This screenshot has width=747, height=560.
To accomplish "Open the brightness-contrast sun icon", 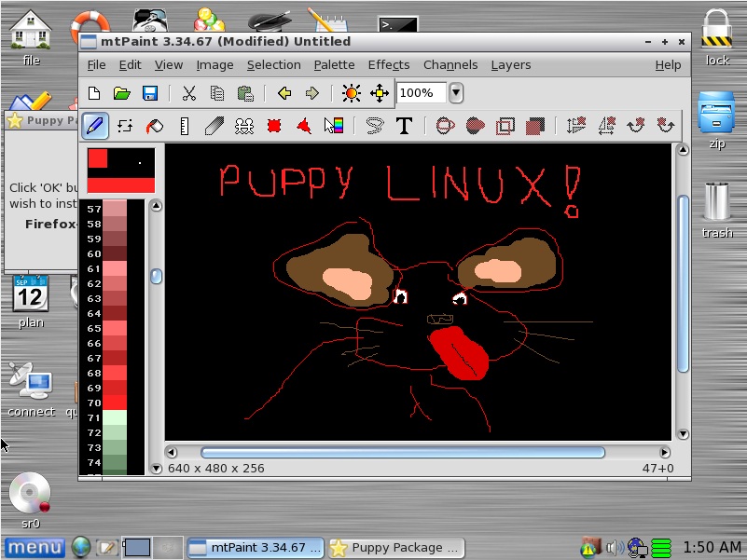I will click(x=351, y=93).
